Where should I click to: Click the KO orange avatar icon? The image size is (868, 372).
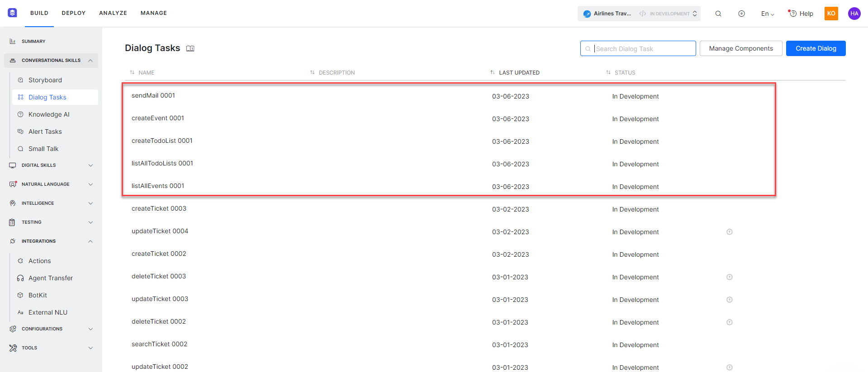pos(831,14)
